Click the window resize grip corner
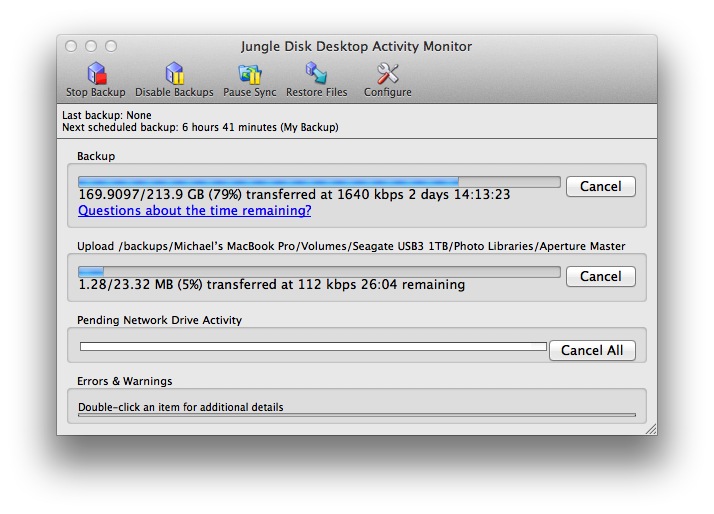Viewport: 714px width, 514px height. click(651, 429)
